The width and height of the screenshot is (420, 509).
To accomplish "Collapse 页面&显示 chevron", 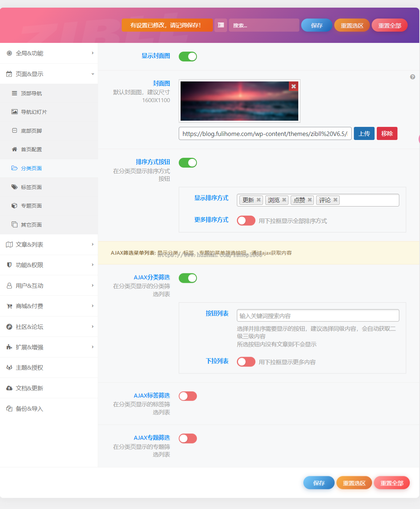I will click(93, 74).
